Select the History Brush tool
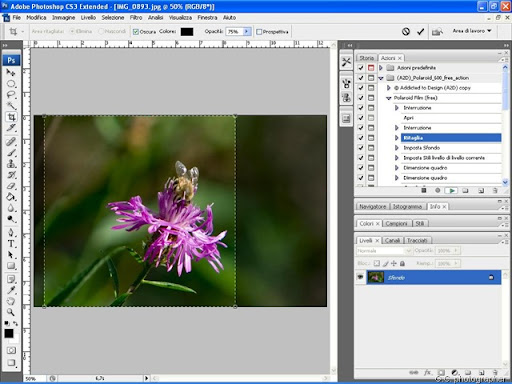 (11, 175)
